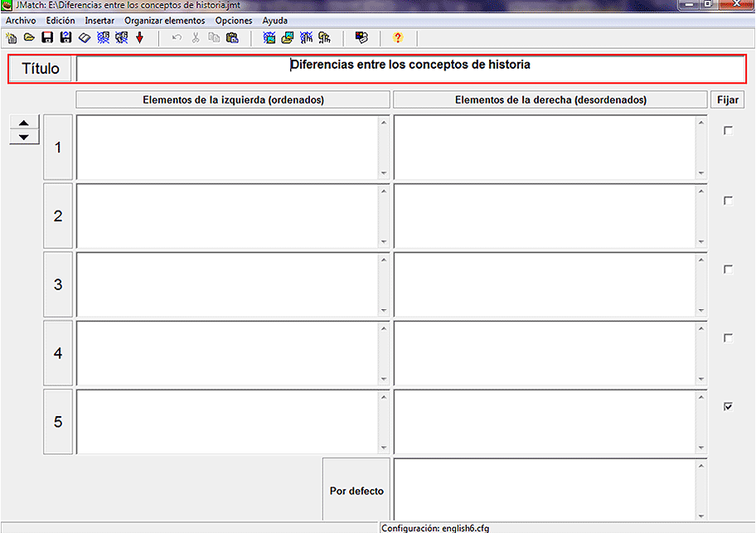Click scroll-down arrow of row 2 right box
The image size is (756, 533).
(x=701, y=242)
